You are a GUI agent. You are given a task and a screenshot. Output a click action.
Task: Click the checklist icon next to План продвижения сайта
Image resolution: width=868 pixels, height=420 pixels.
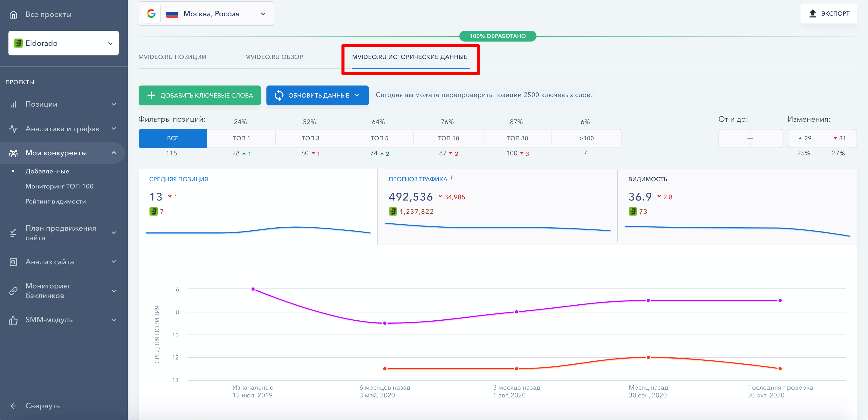click(x=13, y=233)
